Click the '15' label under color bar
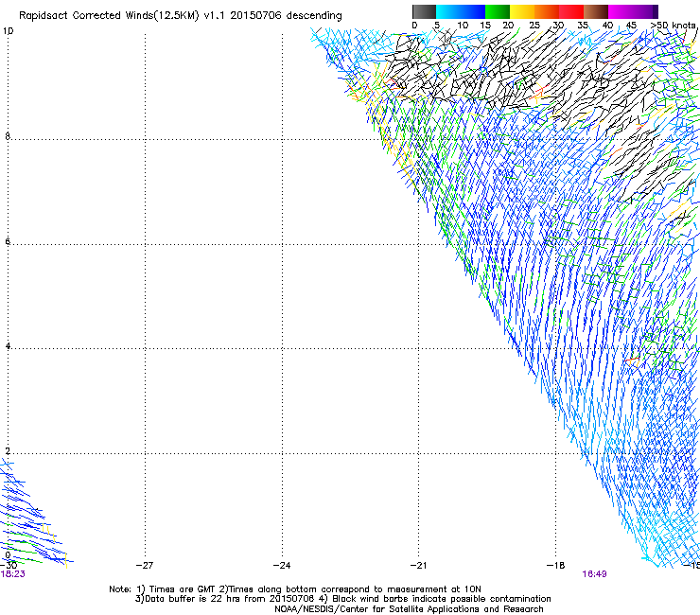Image resolution: width=700 pixels, height=615 pixels. tap(485, 26)
